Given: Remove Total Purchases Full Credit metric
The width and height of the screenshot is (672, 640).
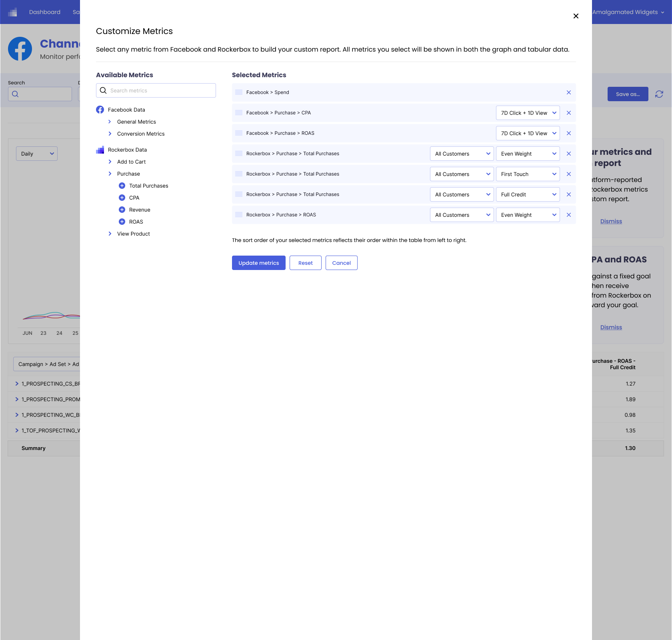Looking at the screenshot, I should pos(569,194).
